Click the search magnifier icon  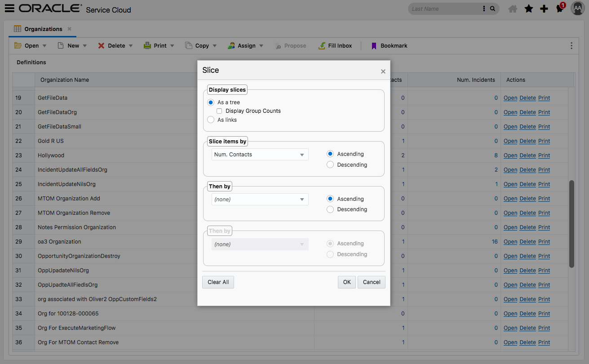click(492, 9)
